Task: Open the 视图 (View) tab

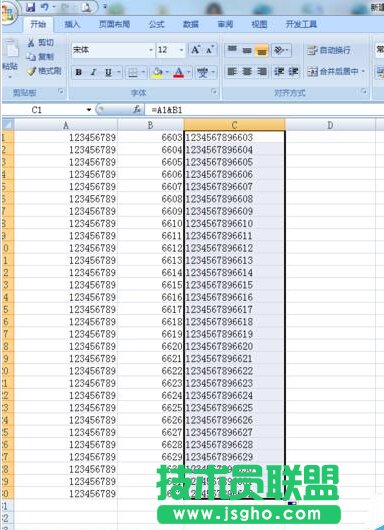Action: (x=259, y=24)
